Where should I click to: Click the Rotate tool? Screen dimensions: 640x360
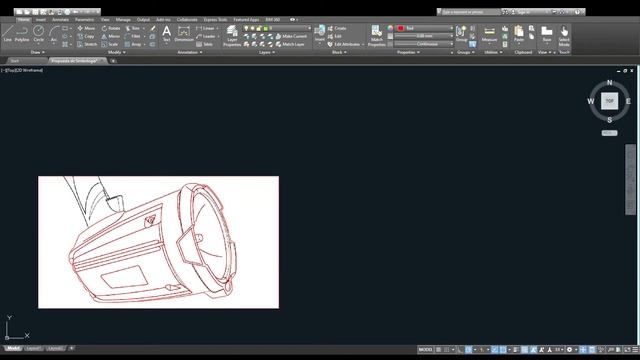111,28
